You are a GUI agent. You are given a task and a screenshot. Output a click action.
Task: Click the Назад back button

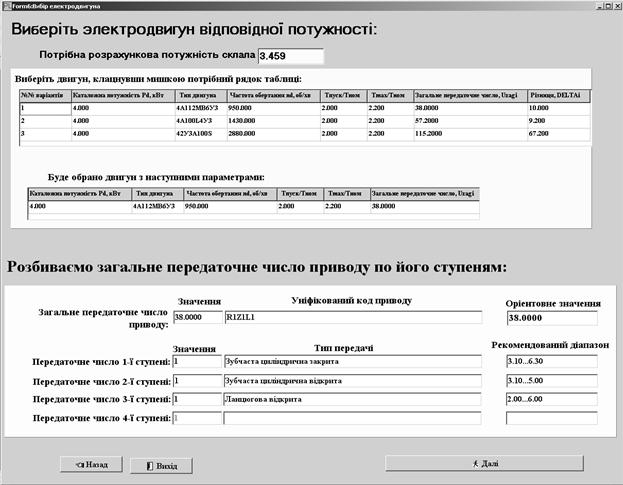click(x=91, y=464)
